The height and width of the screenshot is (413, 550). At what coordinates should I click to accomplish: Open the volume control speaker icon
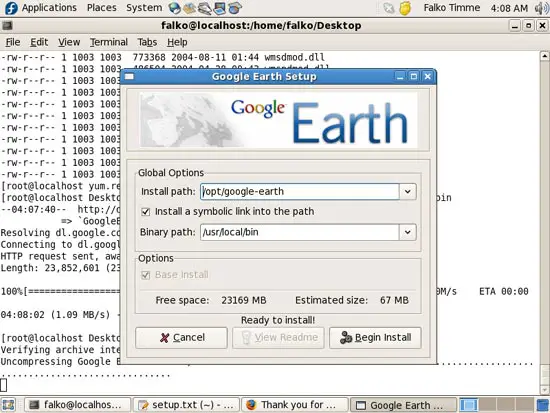[541, 8]
